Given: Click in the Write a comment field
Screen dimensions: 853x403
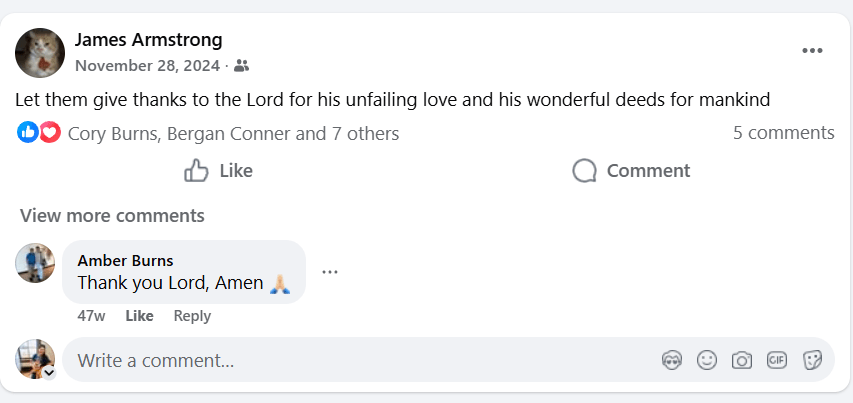Looking at the screenshot, I should pyautogui.click(x=360, y=360).
